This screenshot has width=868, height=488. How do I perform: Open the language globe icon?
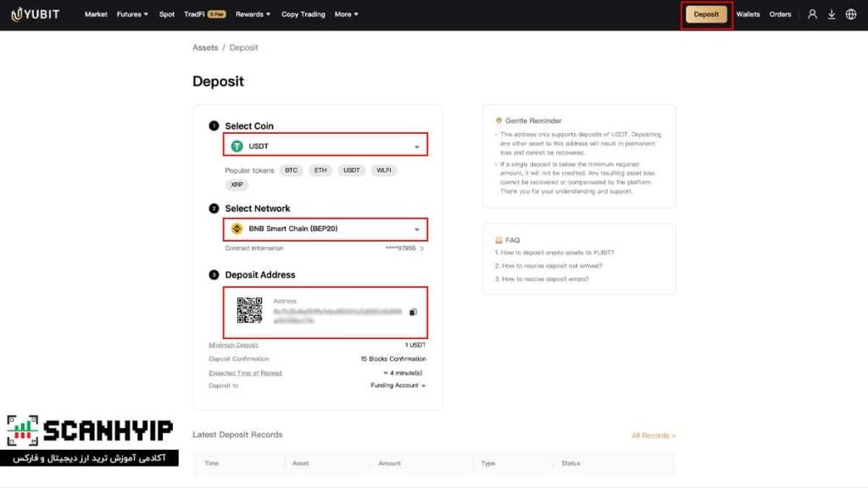pos(851,14)
